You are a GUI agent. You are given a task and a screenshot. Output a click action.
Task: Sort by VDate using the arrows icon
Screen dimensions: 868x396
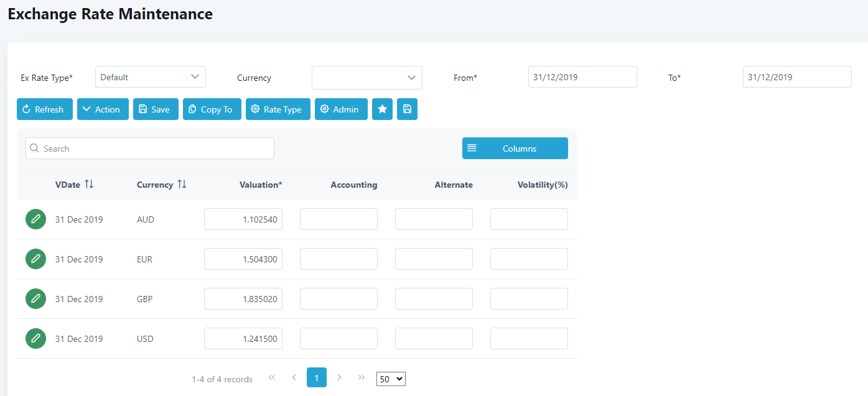pyautogui.click(x=89, y=185)
